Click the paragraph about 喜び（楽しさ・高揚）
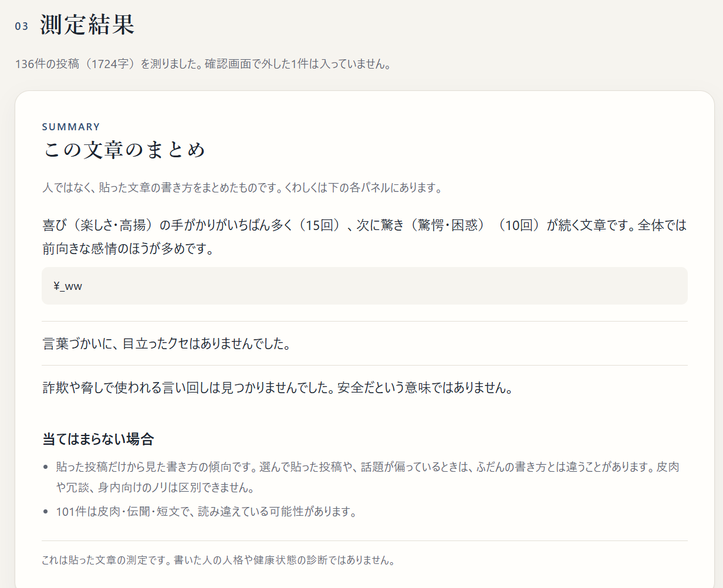Image resolution: width=723 pixels, height=588 pixels. [x=364, y=237]
